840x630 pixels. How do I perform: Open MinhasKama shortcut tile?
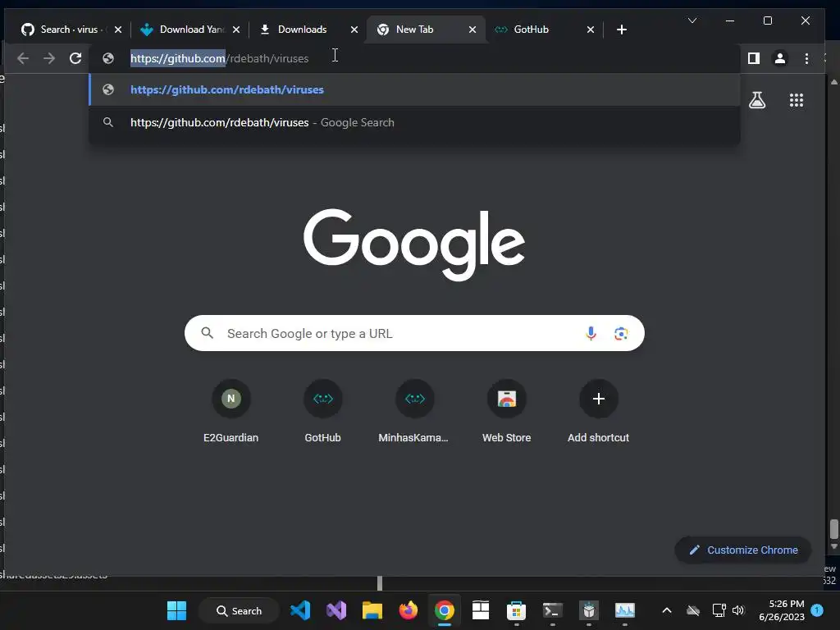414,412
